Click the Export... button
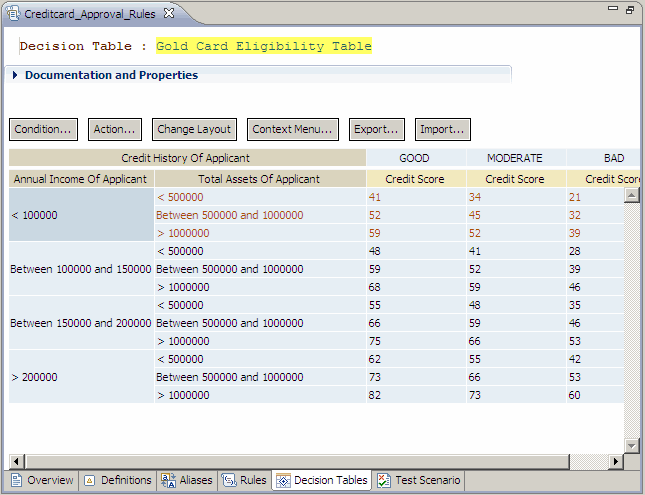Viewport: 645px width, 495px height. [377, 129]
